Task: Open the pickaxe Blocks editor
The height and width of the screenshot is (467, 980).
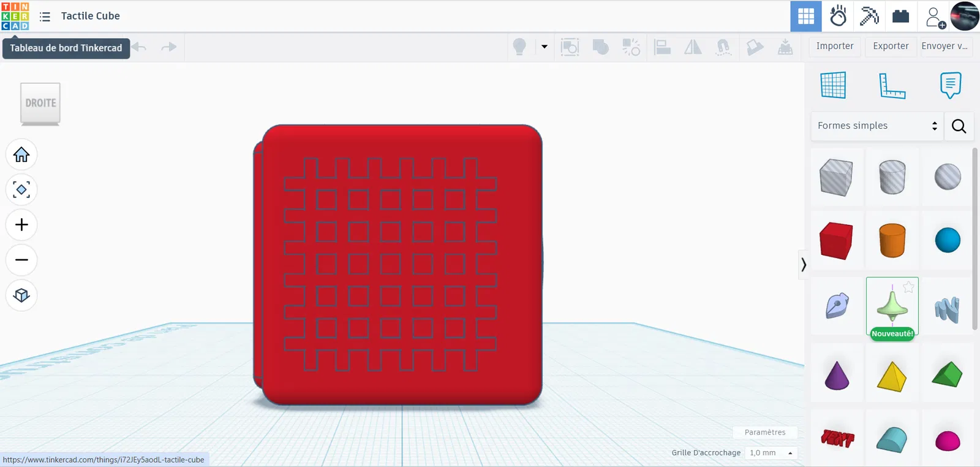Action: [869, 16]
